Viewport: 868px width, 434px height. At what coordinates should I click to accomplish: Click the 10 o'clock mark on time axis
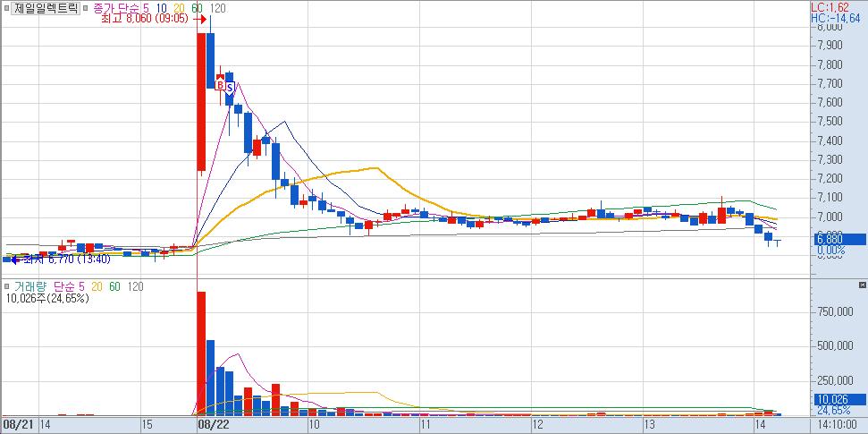pyautogui.click(x=315, y=425)
